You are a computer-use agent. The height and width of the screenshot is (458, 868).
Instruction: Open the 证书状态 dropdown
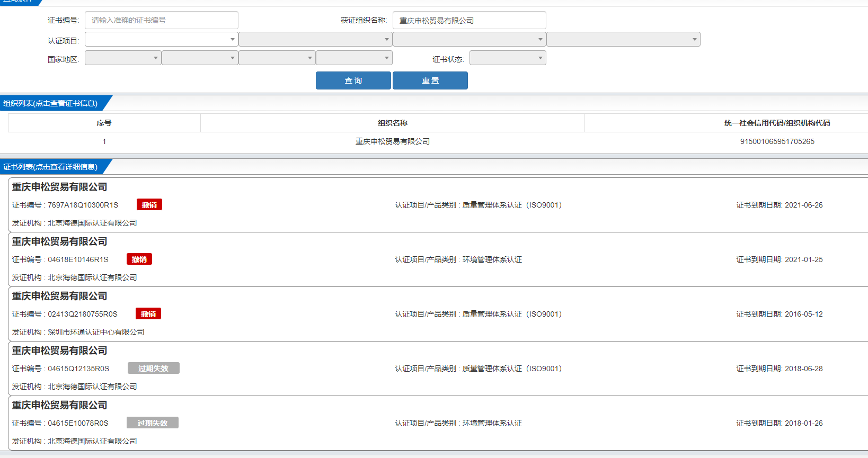508,58
